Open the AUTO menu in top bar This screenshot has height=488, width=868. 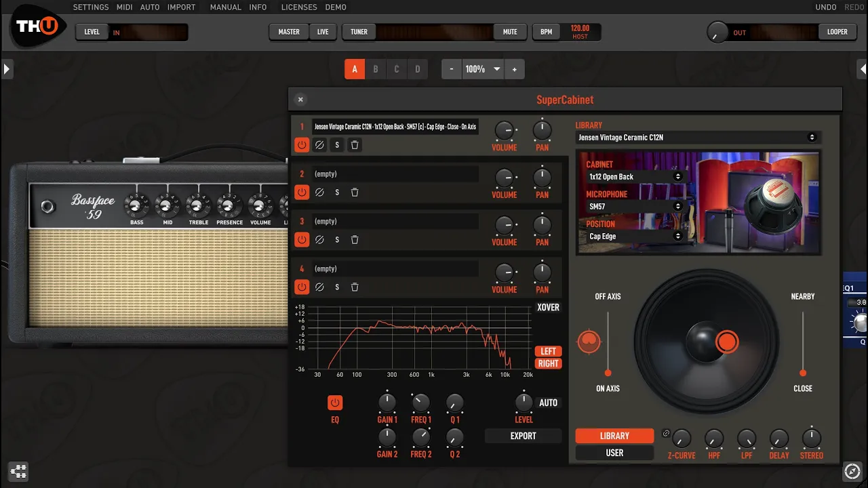click(150, 7)
